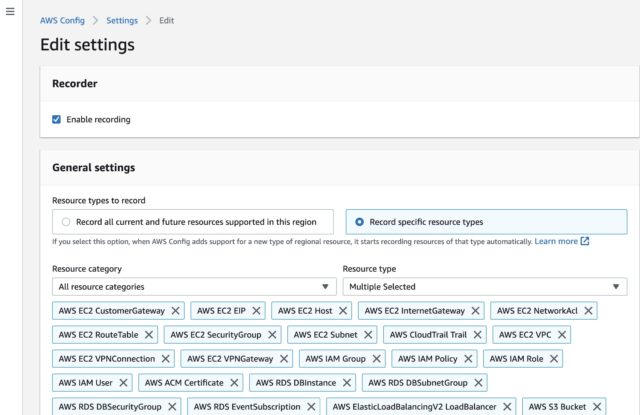Remove the AWS S3 Bucket tag
The width and height of the screenshot is (640, 415).
point(597,407)
